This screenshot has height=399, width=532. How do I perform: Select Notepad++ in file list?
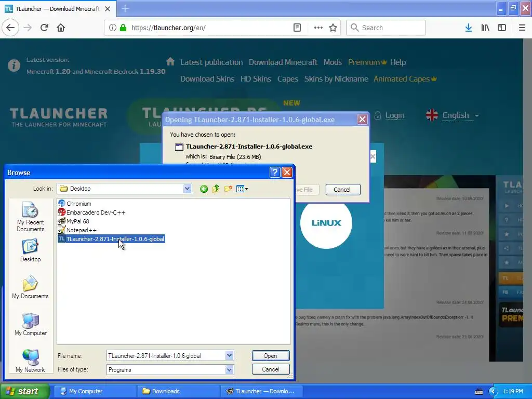tap(77, 230)
